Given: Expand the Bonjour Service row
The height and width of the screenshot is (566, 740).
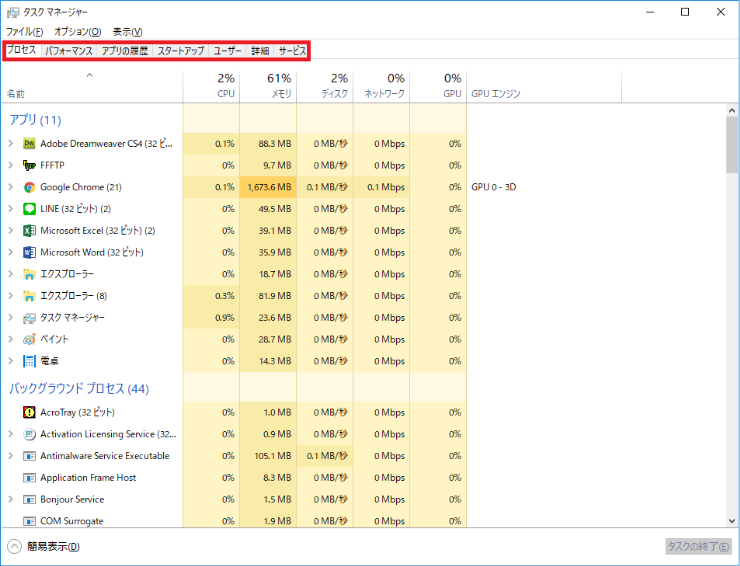Looking at the screenshot, I should [10, 499].
